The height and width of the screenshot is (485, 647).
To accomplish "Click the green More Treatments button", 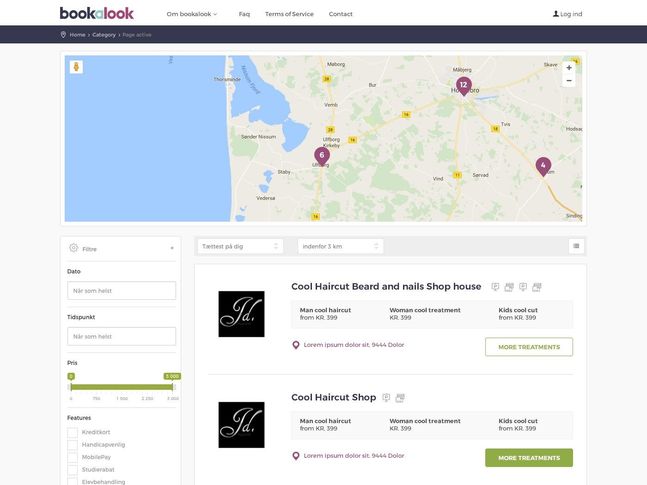I will coord(528,458).
